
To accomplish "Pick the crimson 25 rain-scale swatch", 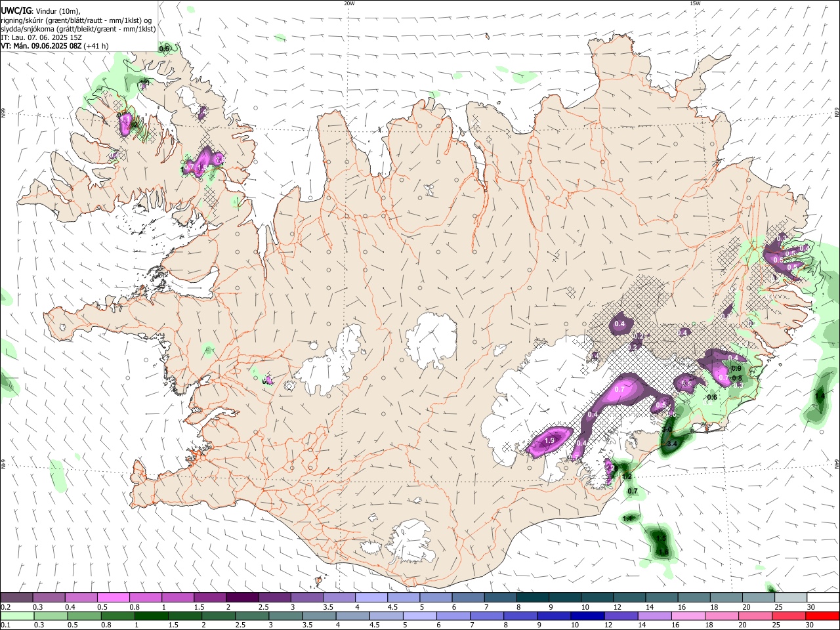I will coord(788,616).
